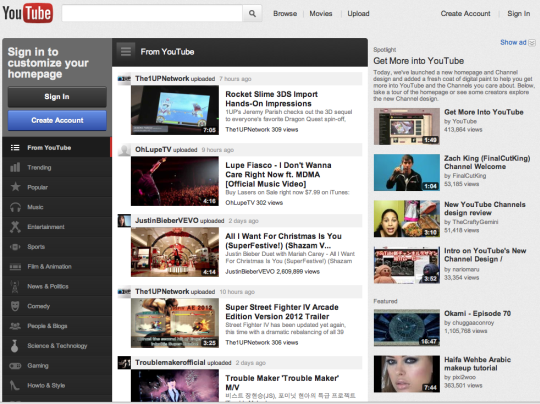Click the search magnifier button
Viewport: 540px width, 404px height.
252,13
